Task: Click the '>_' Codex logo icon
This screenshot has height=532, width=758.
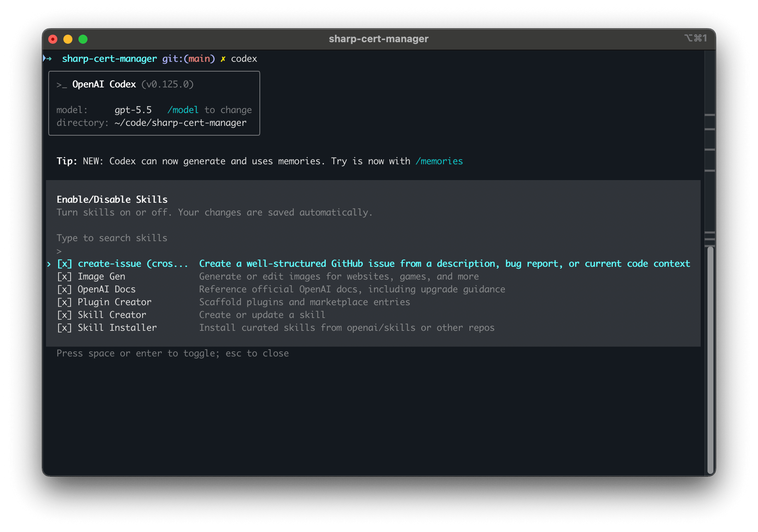Action: click(x=62, y=85)
